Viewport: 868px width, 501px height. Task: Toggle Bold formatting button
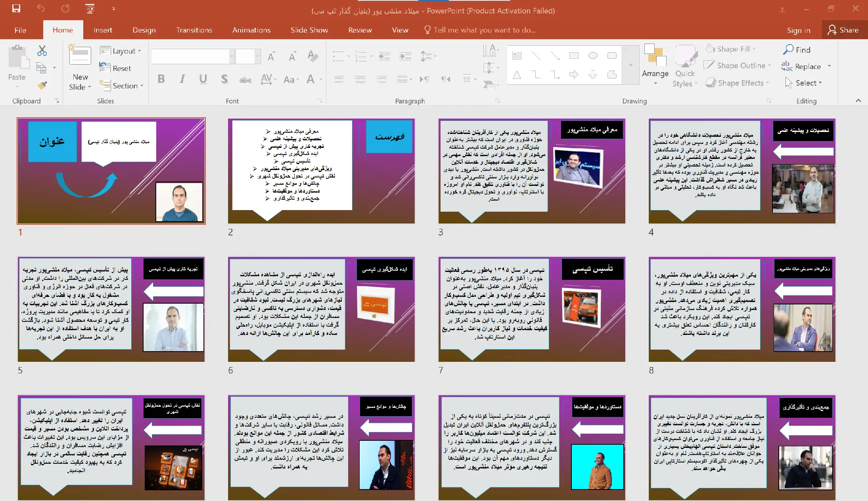pyautogui.click(x=161, y=79)
